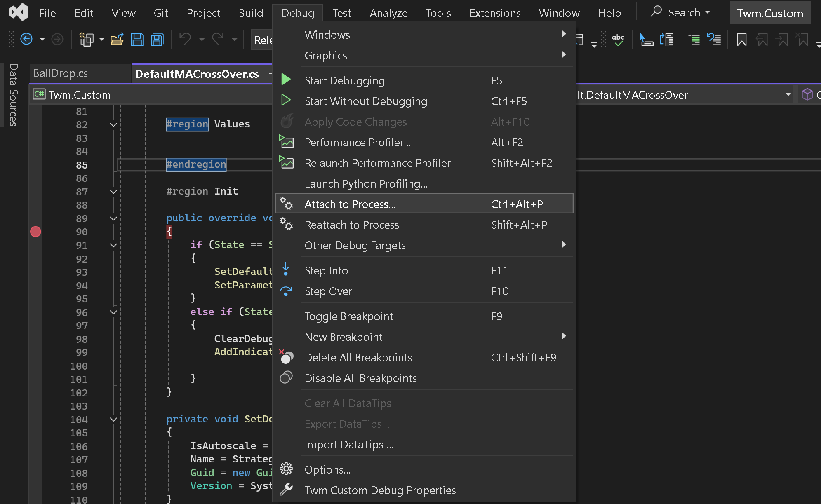821x504 pixels.
Task: Click the Attach to Process gears icon
Action: pos(286,204)
